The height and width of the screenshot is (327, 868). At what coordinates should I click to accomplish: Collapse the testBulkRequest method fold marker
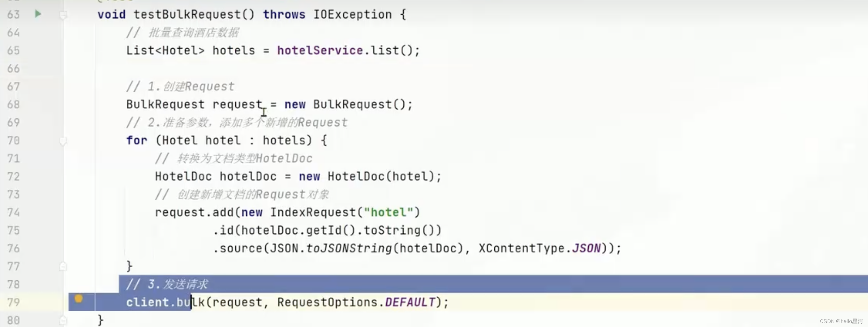[63, 15]
